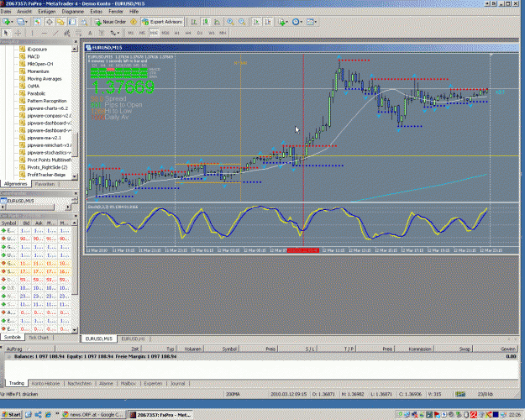Select the crosshair cursor tool
Image resolution: width=525 pixels, height=420 pixels.
click(18, 33)
